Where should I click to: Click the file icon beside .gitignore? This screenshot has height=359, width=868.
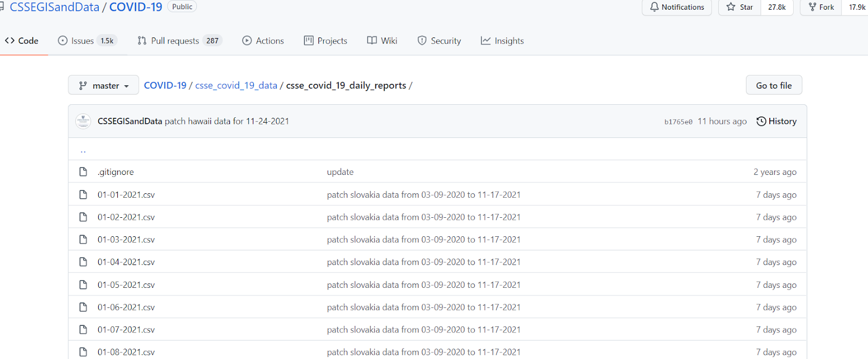(83, 172)
